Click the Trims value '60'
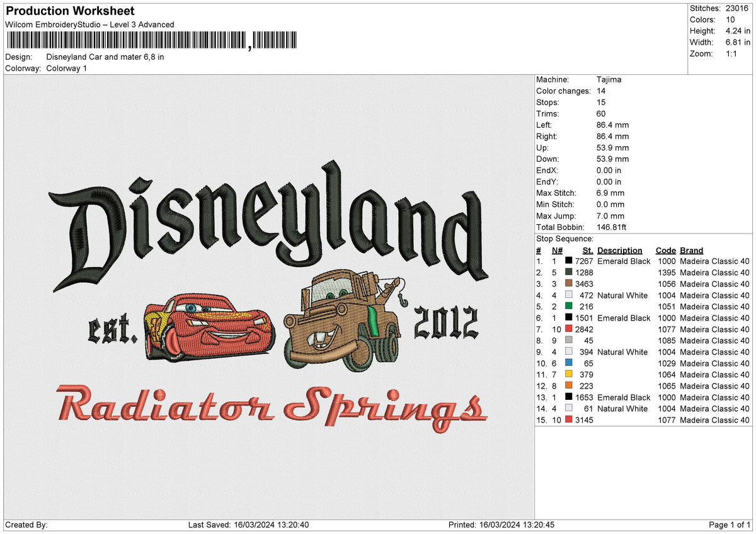 point(602,113)
